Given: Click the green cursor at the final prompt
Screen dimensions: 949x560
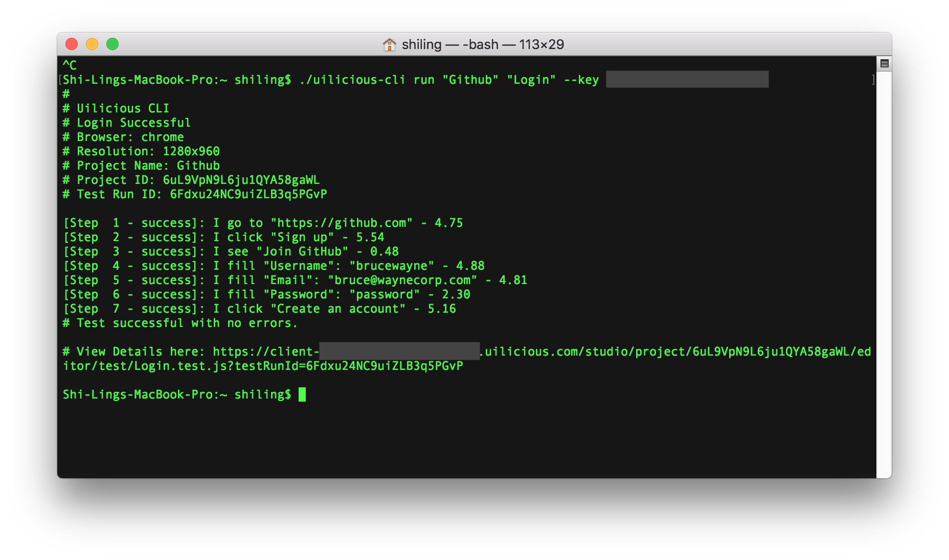Looking at the screenshot, I should 302,394.
